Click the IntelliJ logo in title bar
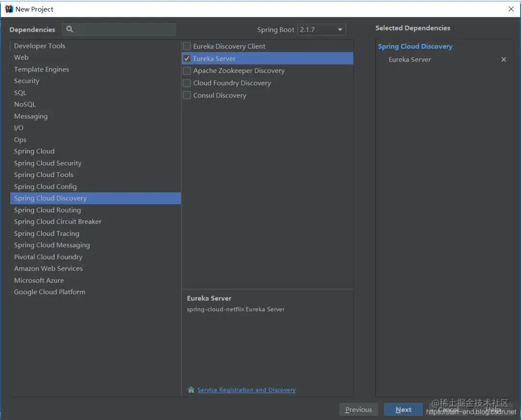 click(9, 9)
